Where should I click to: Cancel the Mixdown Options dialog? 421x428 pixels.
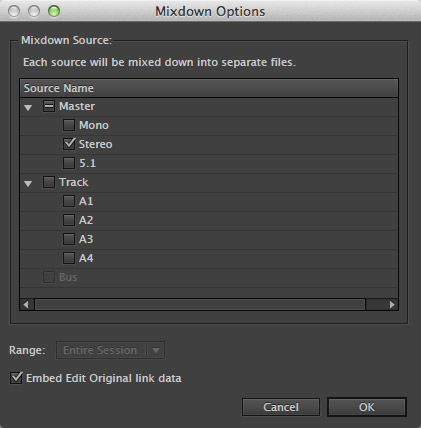(x=281, y=407)
